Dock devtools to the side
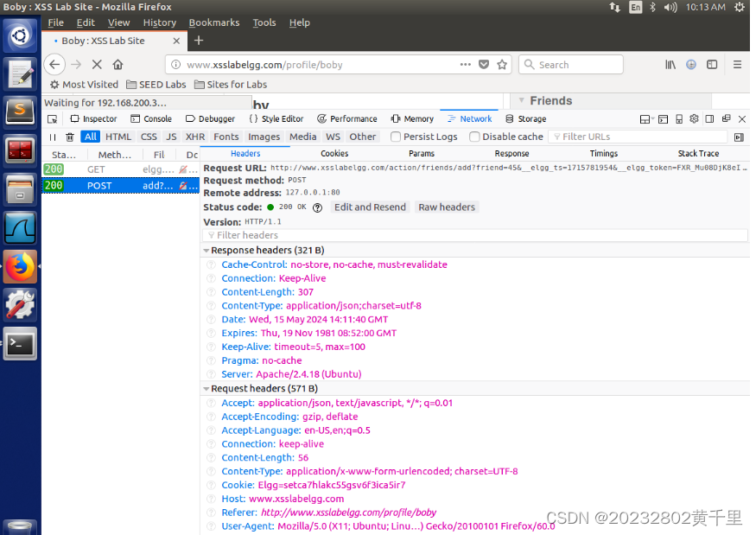The height and width of the screenshot is (535, 756). 709,118
